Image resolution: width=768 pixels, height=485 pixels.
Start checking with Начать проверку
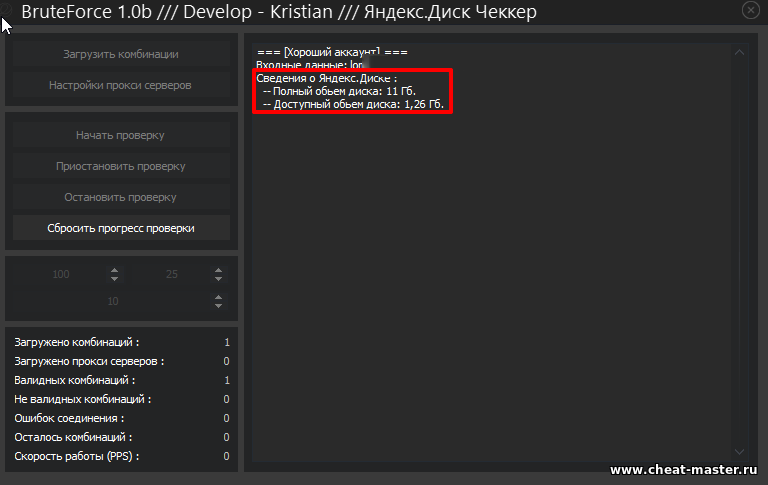coord(121,135)
